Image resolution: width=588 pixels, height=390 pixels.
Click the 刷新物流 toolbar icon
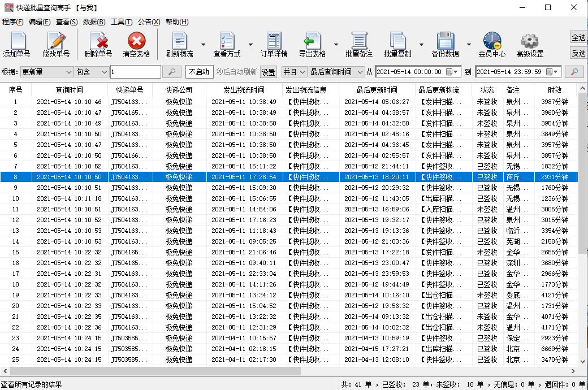click(x=180, y=41)
